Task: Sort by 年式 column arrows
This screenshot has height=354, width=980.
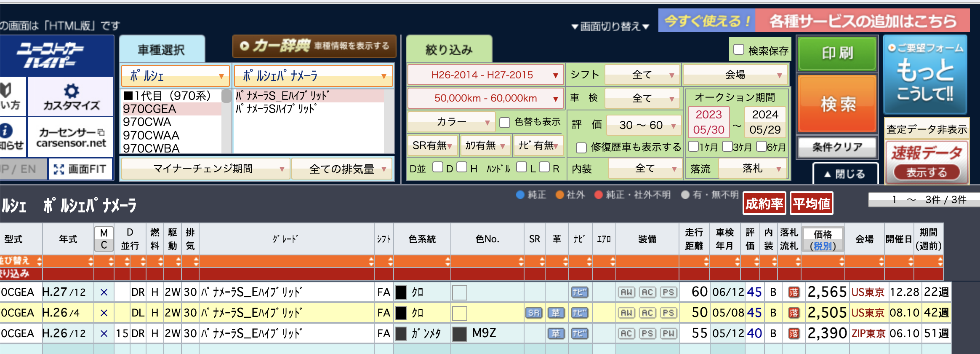Action: coord(91,261)
